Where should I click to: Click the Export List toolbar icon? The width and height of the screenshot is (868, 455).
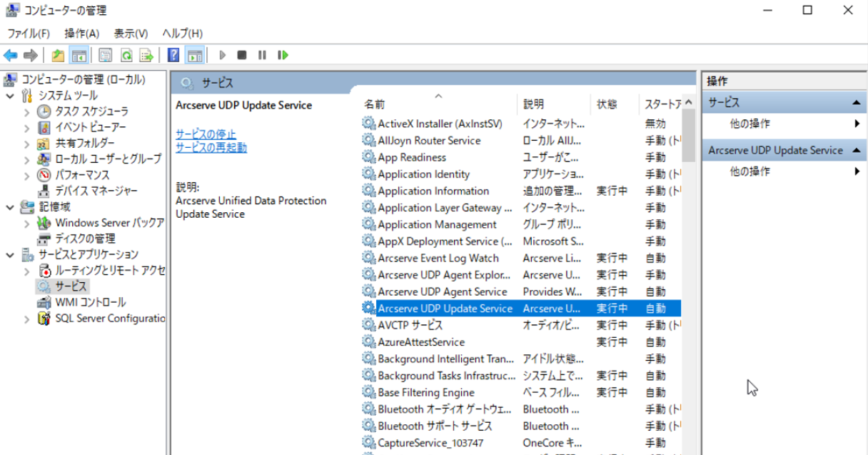point(146,55)
